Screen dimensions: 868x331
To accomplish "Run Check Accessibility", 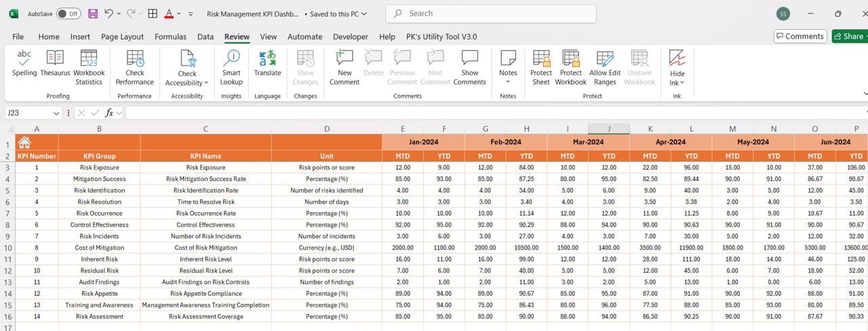I will click(187, 67).
